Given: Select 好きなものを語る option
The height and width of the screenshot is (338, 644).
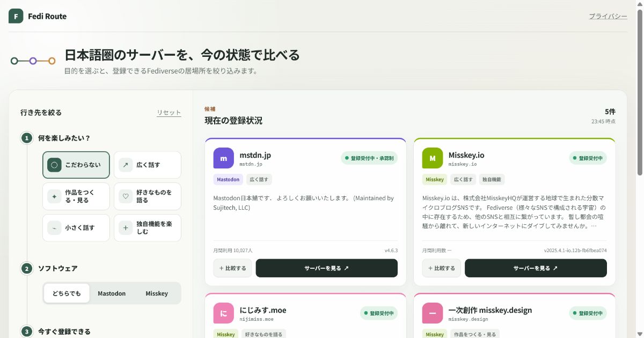Looking at the screenshot, I should [148, 196].
